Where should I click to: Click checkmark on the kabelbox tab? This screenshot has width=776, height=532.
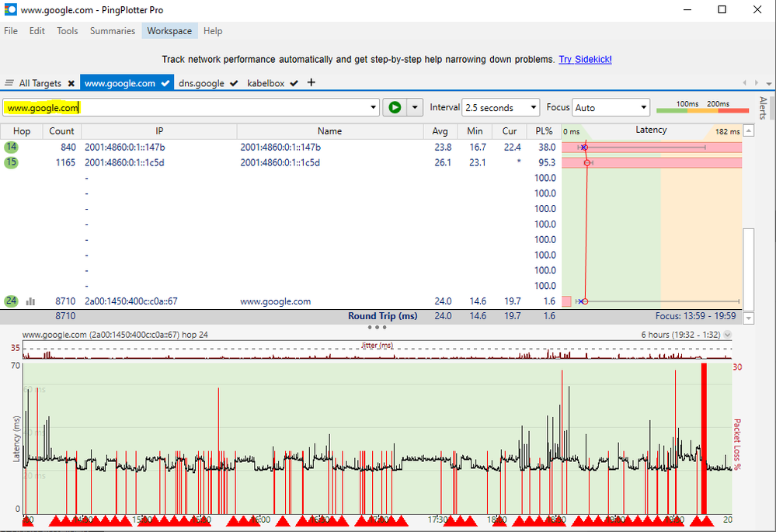coord(294,83)
